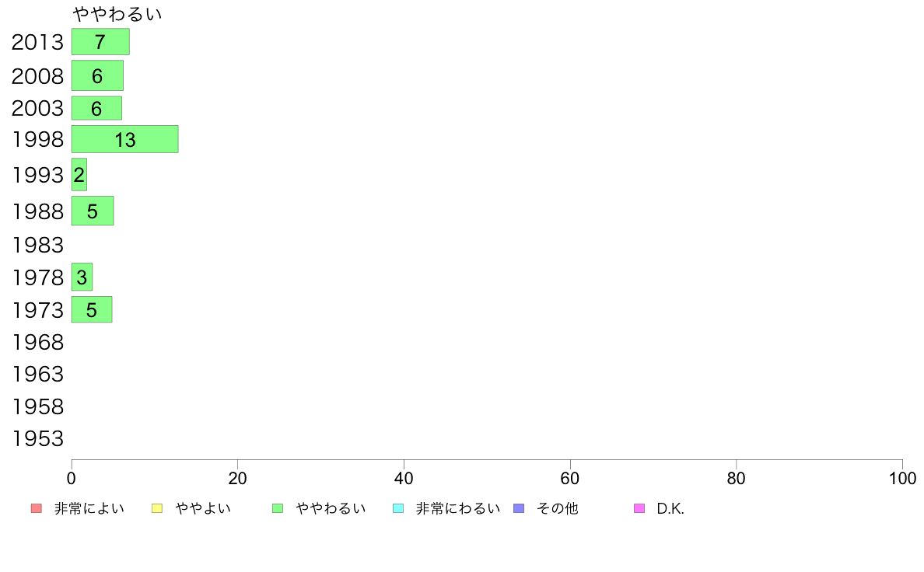This screenshot has width=924, height=572.
Task: Click the cyan 非常にわるい legend swatch
Action: click(398, 508)
